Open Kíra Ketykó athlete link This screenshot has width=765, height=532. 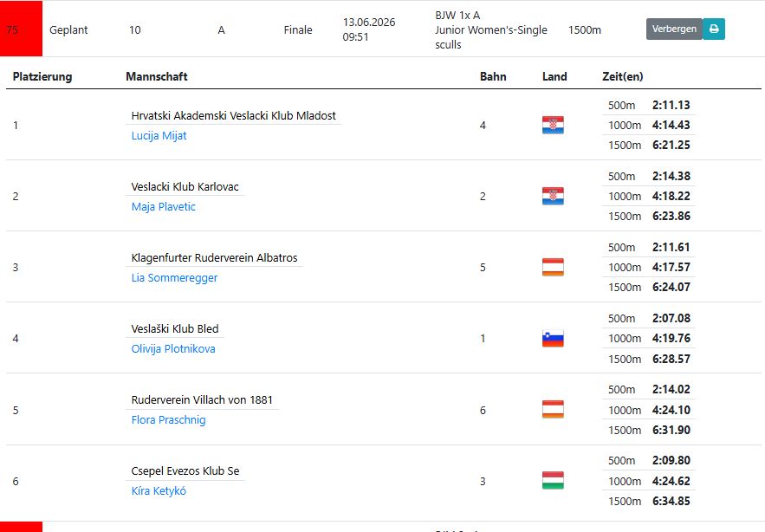pos(159,491)
